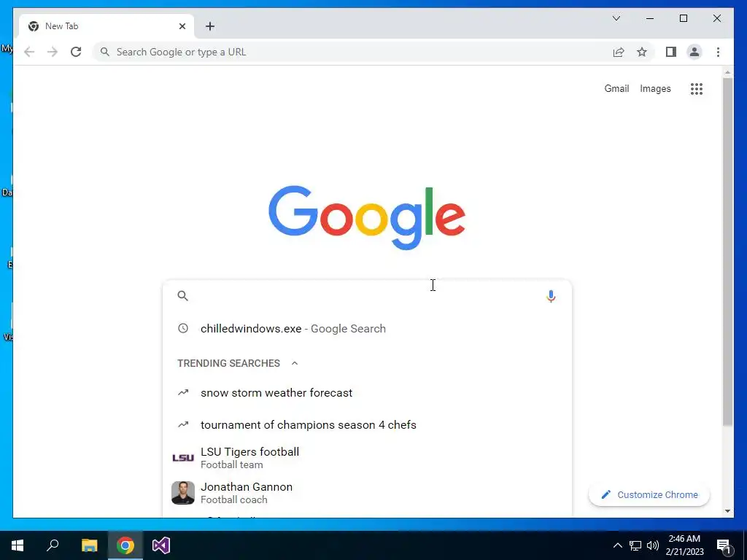Bookmark this tab with the star icon
This screenshot has width=747, height=560.
(x=642, y=52)
